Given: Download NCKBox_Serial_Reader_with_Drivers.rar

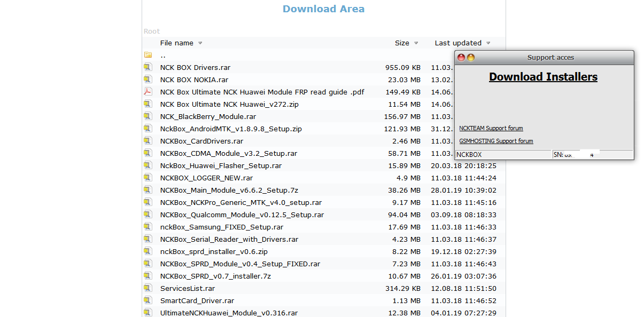Looking at the screenshot, I should click(x=229, y=240).
